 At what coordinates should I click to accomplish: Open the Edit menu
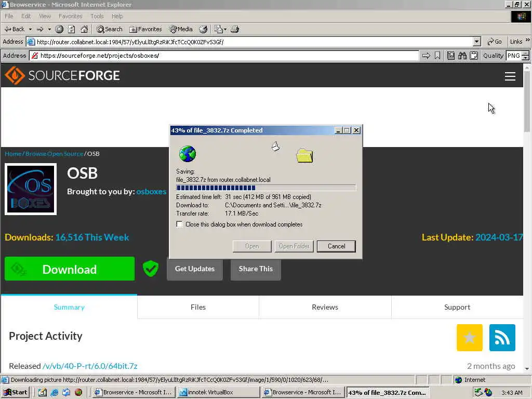(x=26, y=16)
